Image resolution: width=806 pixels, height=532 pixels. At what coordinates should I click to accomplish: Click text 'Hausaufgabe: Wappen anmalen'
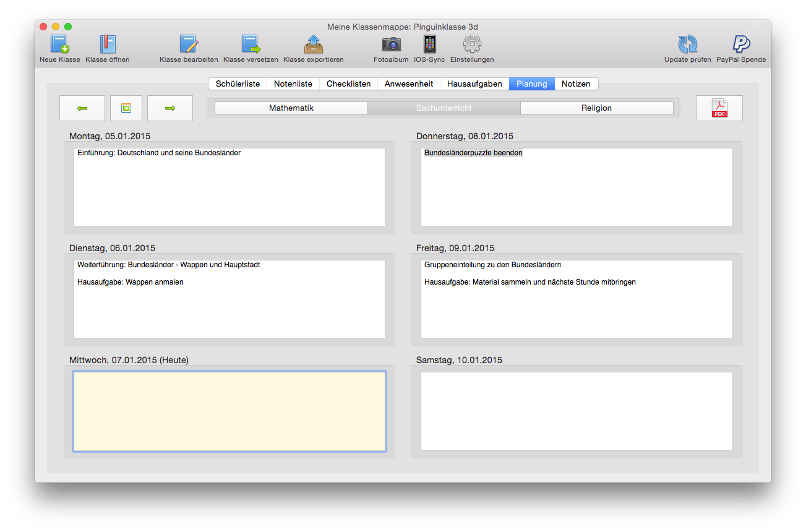click(131, 282)
